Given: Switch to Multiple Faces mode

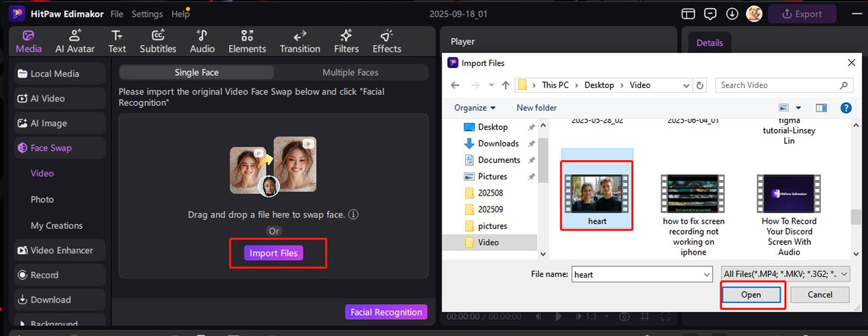Looking at the screenshot, I should 350,73.
